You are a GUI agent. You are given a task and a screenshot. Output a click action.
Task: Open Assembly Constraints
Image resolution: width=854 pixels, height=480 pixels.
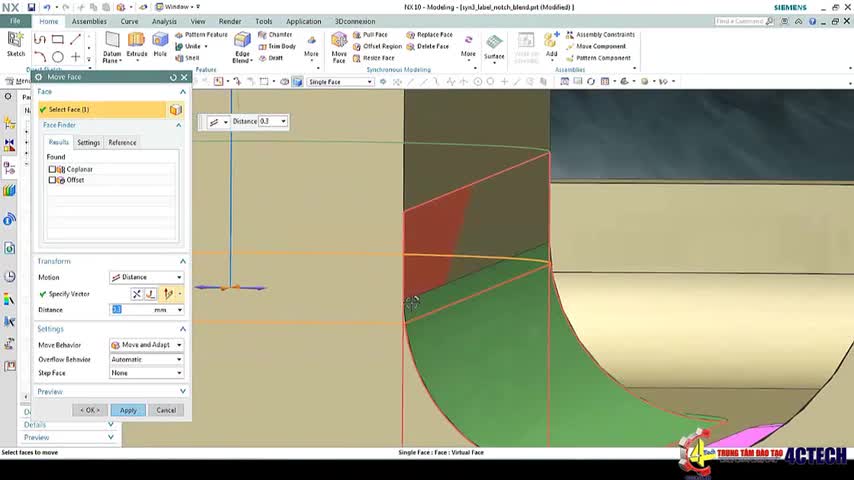(600, 34)
